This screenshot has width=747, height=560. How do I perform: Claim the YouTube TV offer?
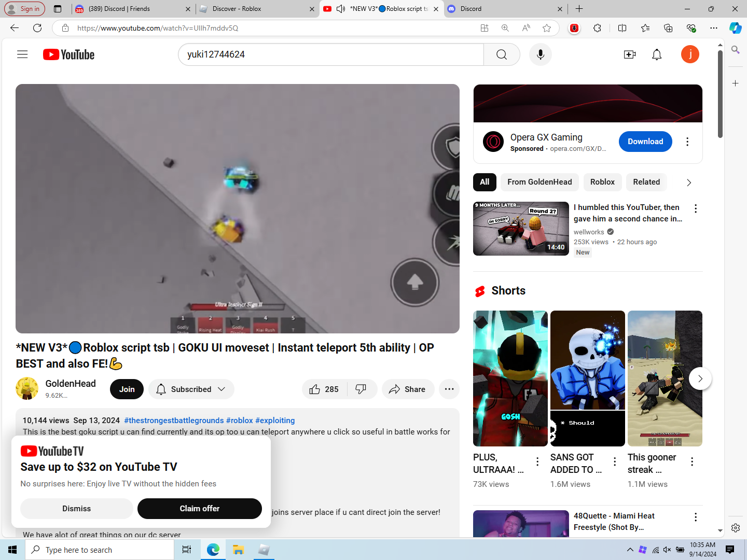pyautogui.click(x=200, y=509)
